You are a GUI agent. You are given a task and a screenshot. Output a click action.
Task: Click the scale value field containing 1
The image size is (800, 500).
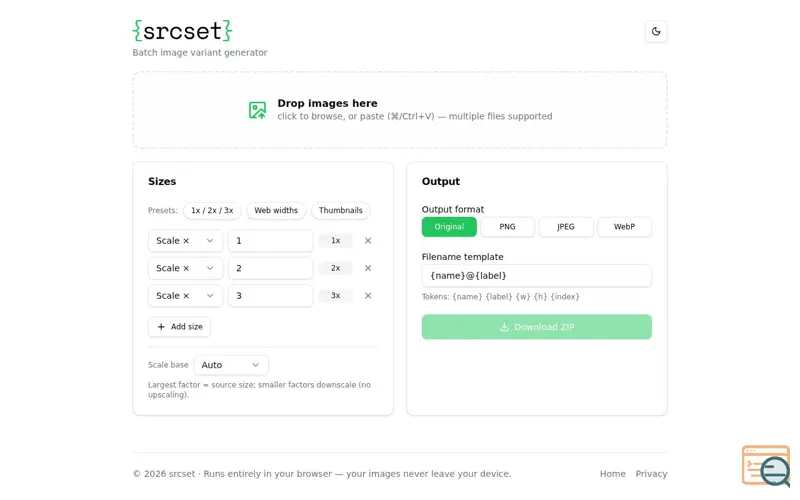pyautogui.click(x=270, y=241)
